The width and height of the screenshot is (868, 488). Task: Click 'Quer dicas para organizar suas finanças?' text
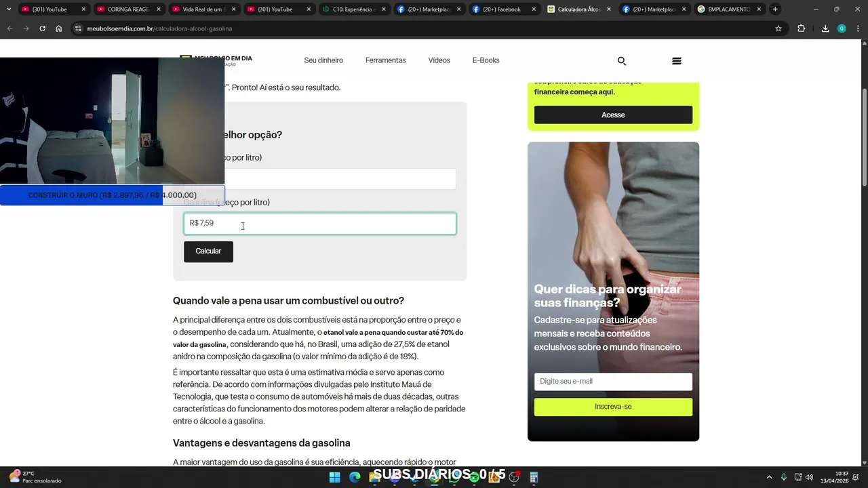point(608,296)
